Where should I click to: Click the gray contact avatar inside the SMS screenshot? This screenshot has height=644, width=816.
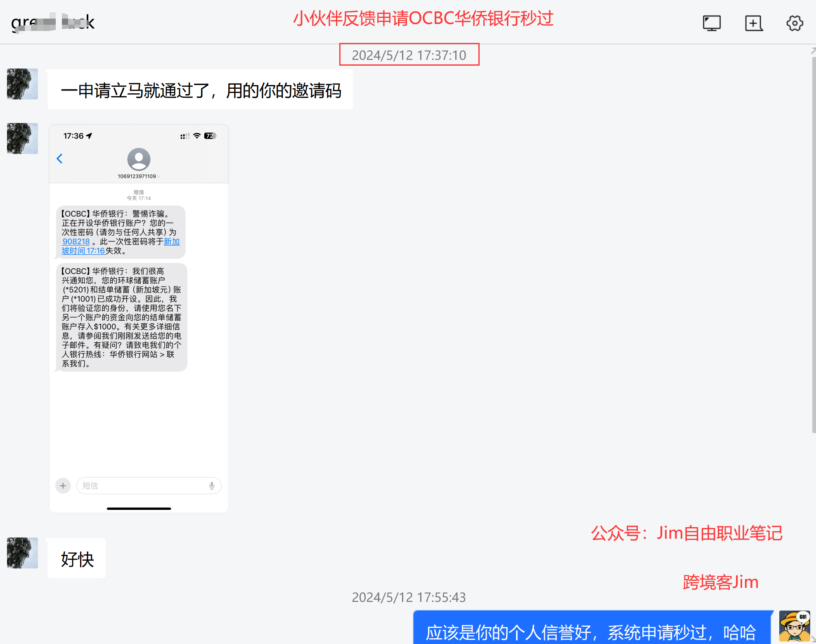tap(138, 160)
